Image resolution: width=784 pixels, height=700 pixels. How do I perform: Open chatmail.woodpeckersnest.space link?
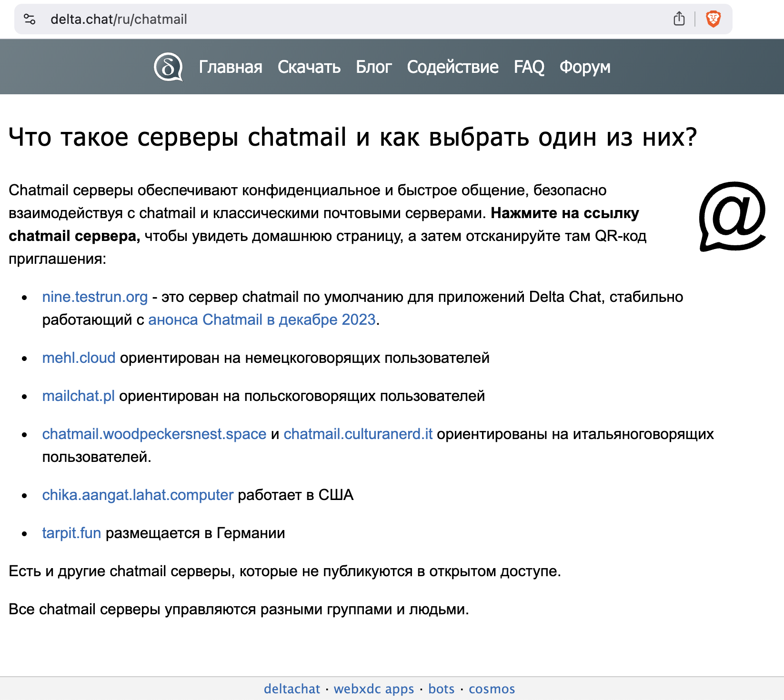154,434
